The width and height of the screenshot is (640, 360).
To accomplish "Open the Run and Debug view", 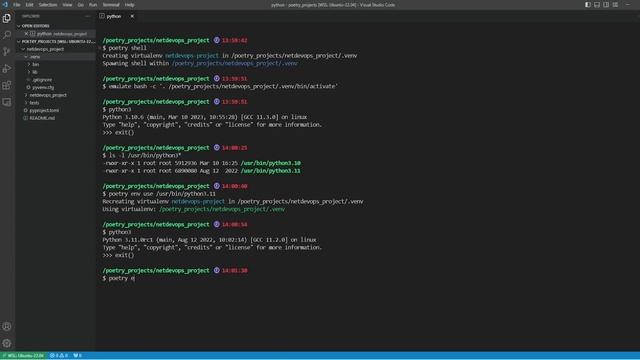I will pos(7,69).
